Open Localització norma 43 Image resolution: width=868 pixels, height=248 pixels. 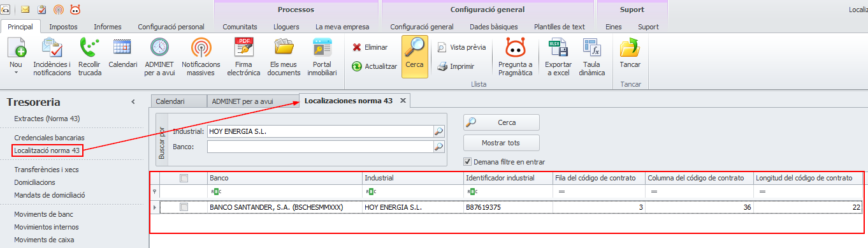click(47, 150)
